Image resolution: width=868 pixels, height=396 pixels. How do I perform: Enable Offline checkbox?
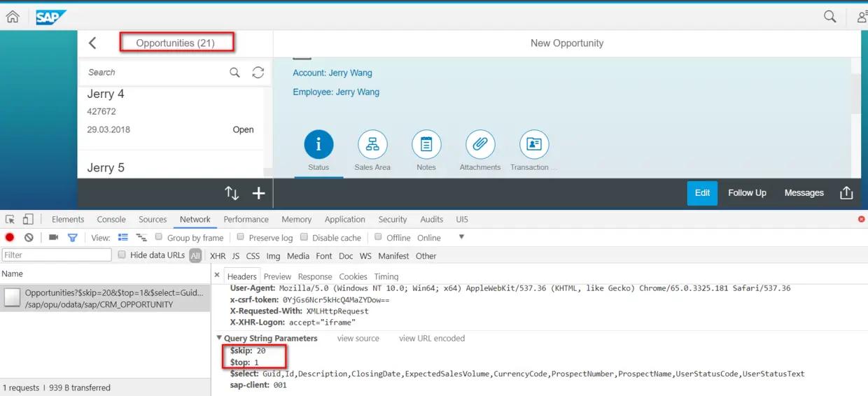coord(378,237)
